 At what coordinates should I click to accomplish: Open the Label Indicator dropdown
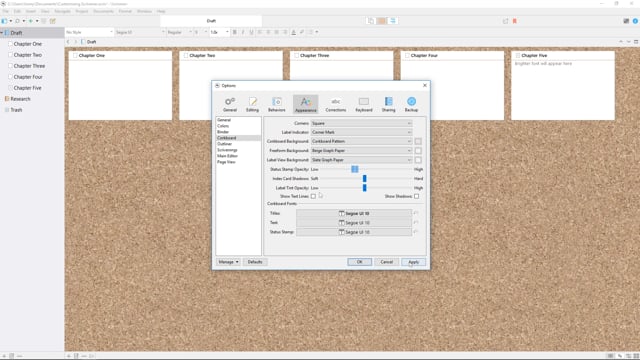361,132
